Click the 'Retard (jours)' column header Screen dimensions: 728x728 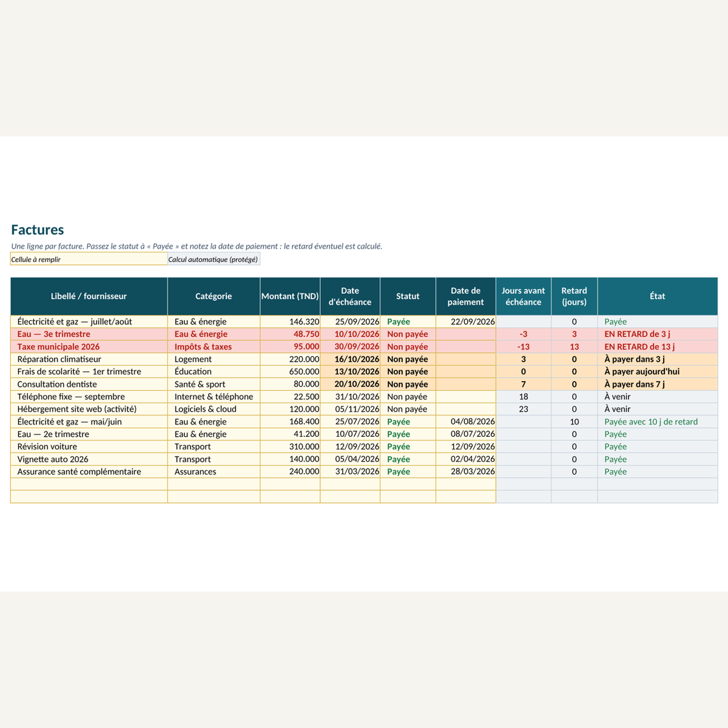[x=575, y=296]
